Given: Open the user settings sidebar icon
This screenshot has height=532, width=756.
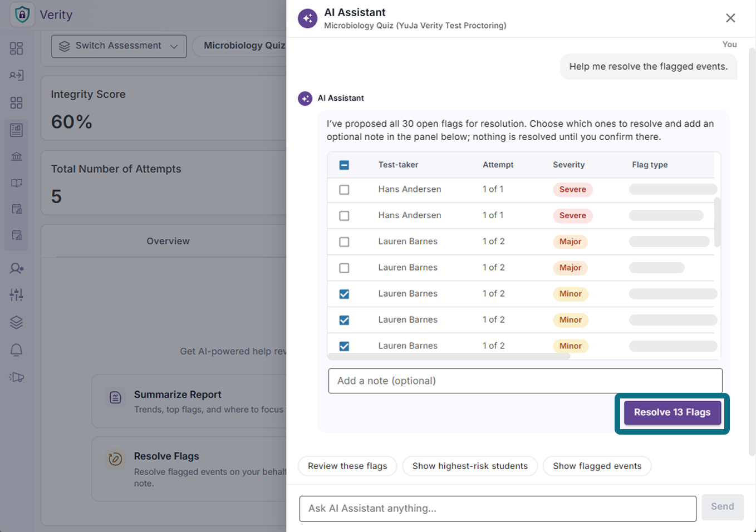Looking at the screenshot, I should (x=17, y=268).
